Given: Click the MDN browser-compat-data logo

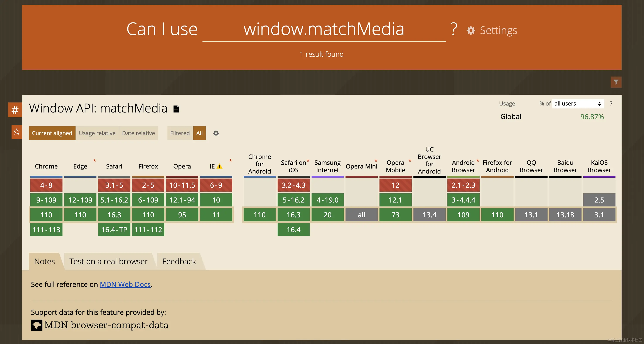Looking at the screenshot, I should [37, 325].
